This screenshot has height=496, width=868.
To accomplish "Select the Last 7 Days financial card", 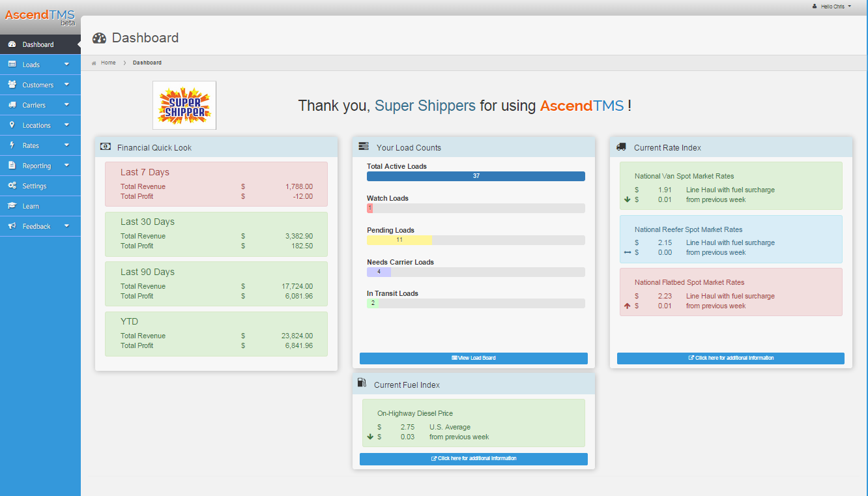I will tap(216, 184).
